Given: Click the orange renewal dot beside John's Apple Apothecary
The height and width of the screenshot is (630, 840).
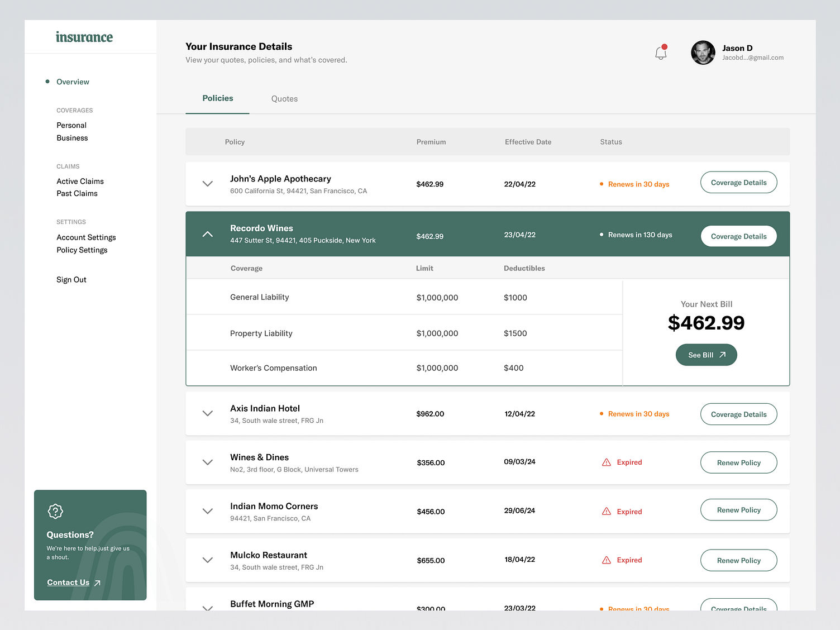Looking at the screenshot, I should (601, 184).
